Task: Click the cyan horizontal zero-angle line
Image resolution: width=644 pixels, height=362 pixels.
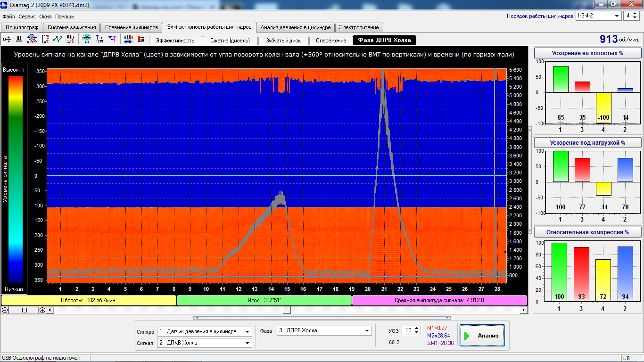Action: point(276,176)
